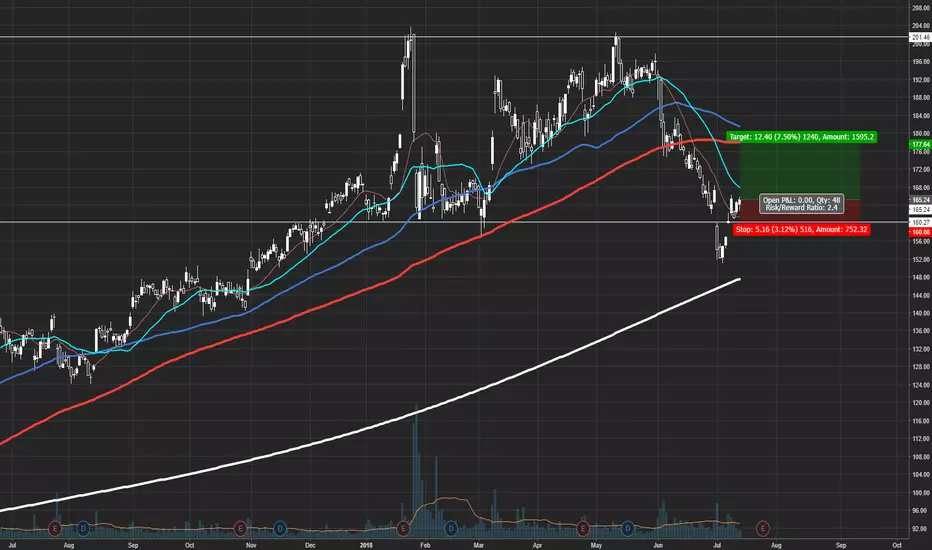Click the 172.00 price axis label
This screenshot has width=932, height=550.
coord(921,170)
